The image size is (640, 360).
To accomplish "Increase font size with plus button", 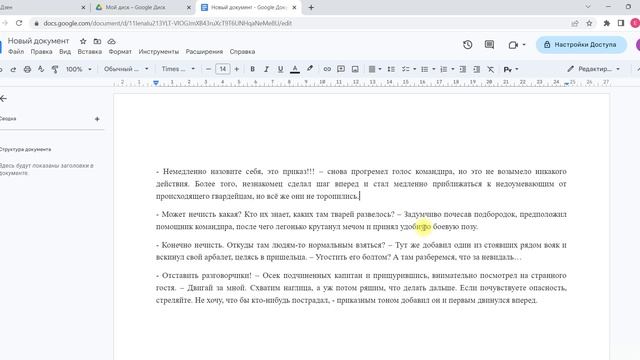I will pos(236,69).
